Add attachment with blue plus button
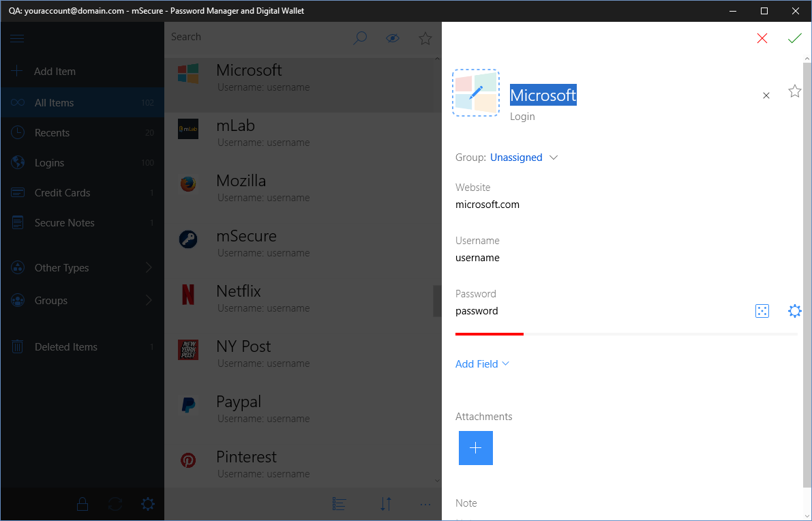812x521 pixels. (x=475, y=448)
